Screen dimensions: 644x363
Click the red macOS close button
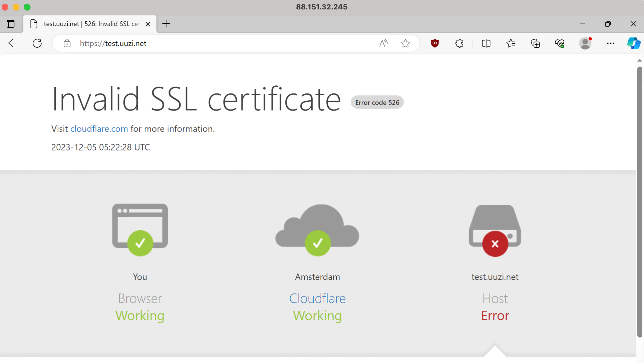click(5, 7)
